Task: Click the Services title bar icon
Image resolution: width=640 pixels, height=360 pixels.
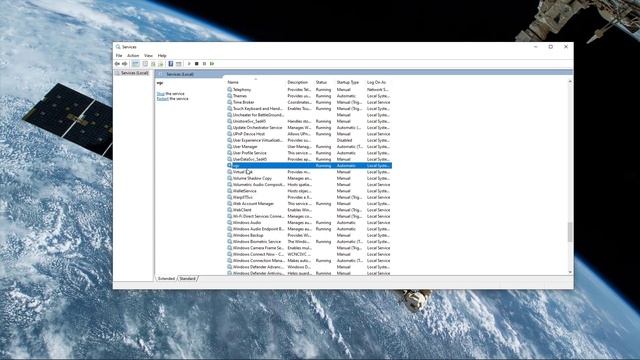Action: coord(118,47)
